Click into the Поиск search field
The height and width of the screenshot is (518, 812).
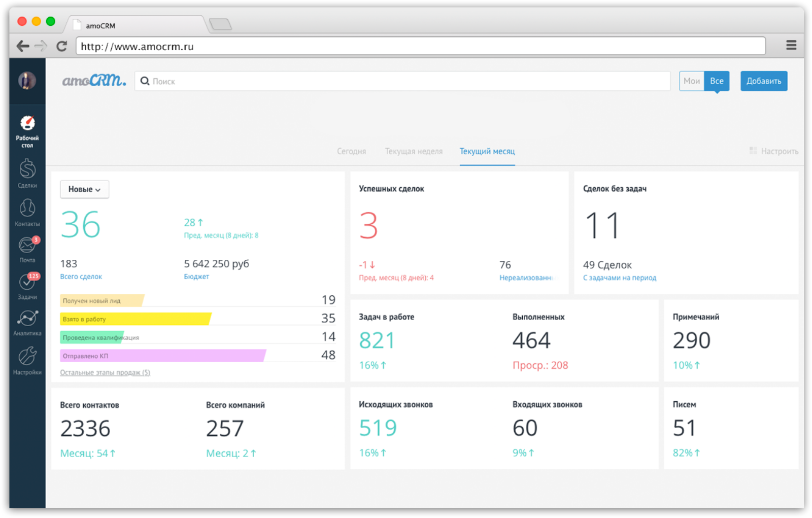tap(402, 81)
